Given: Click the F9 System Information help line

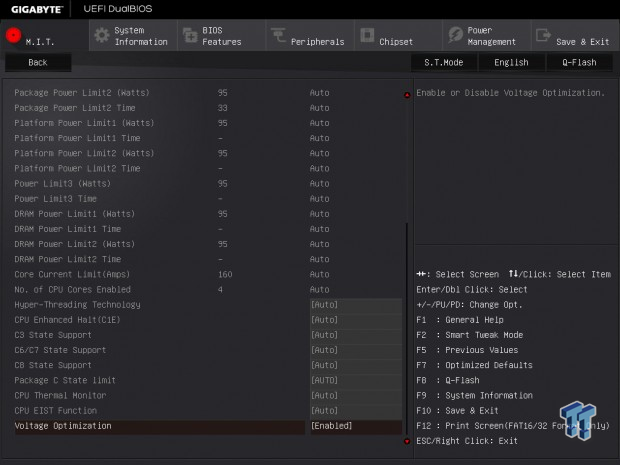Looking at the screenshot, I should [474, 395].
